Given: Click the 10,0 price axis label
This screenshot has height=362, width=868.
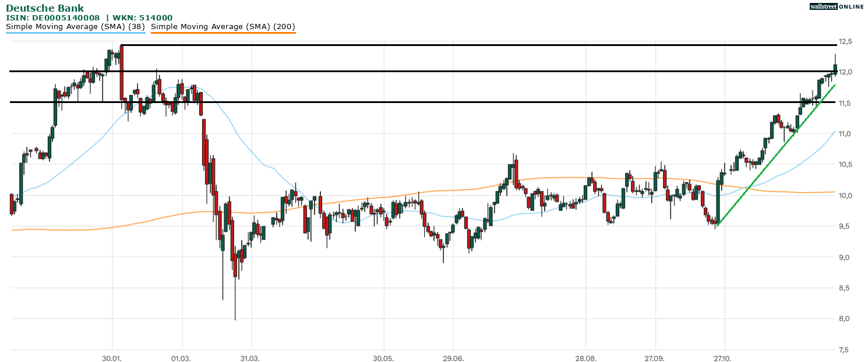Looking at the screenshot, I should click(845, 196).
